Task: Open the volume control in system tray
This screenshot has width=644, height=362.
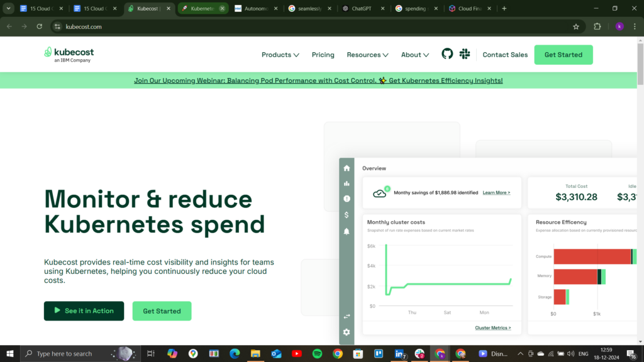Action: (570, 353)
